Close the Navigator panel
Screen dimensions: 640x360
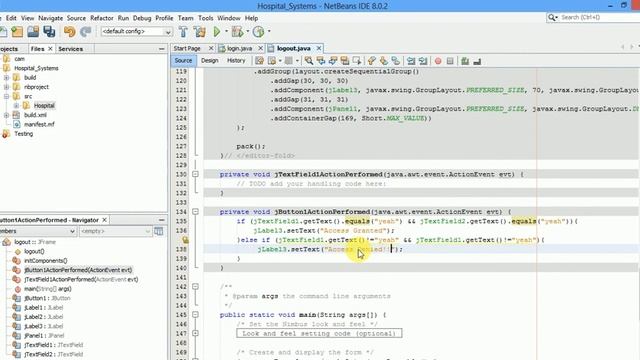click(x=104, y=220)
